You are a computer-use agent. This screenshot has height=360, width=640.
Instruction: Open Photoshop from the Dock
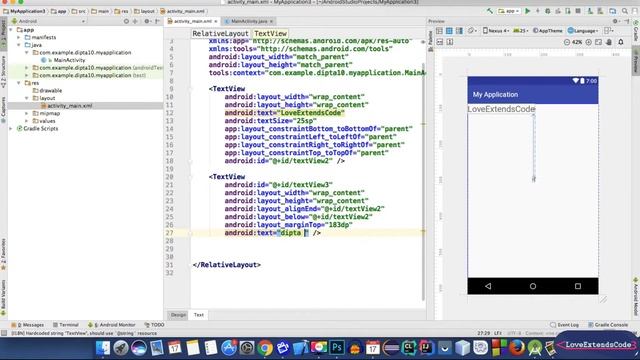click(337, 348)
